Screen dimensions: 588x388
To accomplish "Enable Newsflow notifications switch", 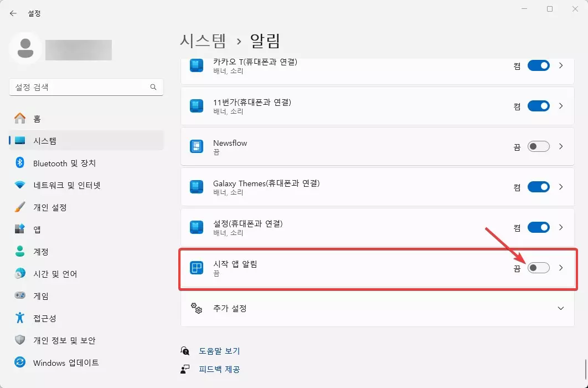I will tap(537, 146).
